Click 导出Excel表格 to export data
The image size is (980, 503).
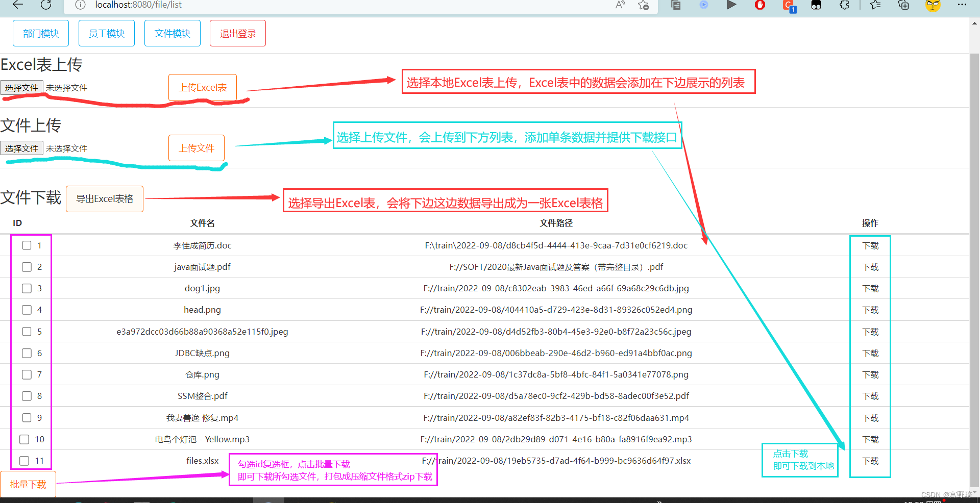(x=104, y=199)
